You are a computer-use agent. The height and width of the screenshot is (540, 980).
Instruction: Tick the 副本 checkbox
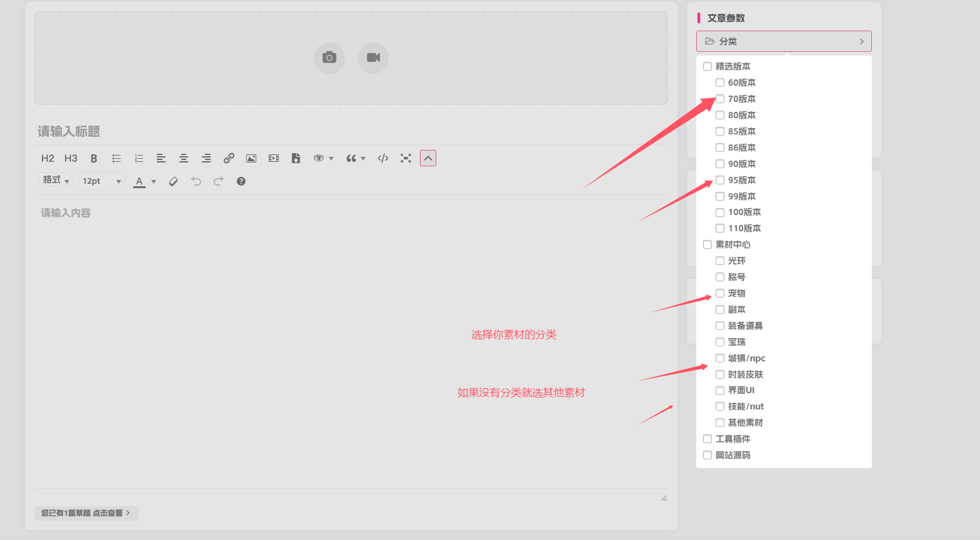[x=720, y=309]
